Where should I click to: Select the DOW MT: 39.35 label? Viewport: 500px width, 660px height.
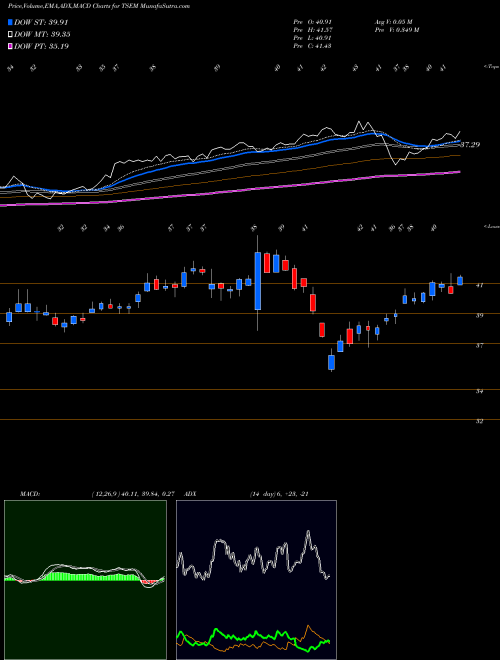tap(42, 35)
